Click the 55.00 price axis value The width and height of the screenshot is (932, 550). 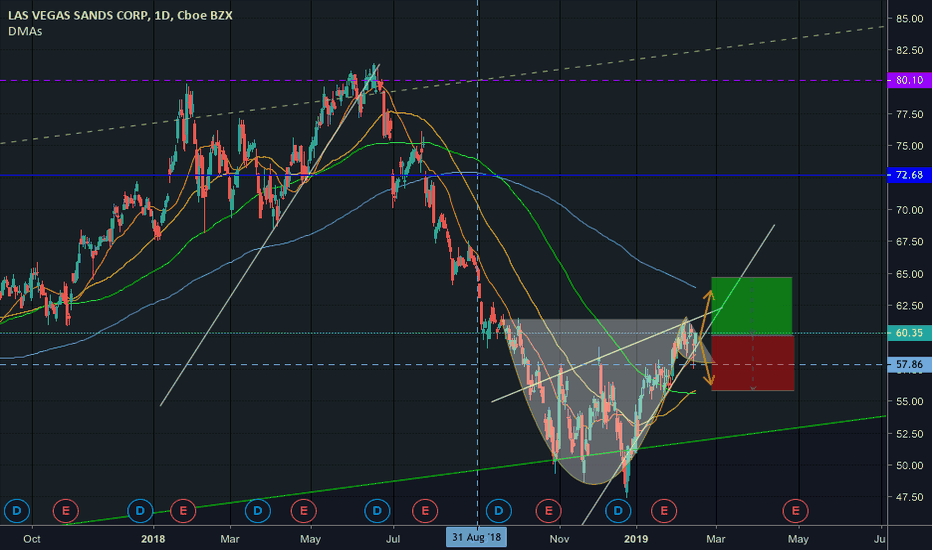point(909,401)
